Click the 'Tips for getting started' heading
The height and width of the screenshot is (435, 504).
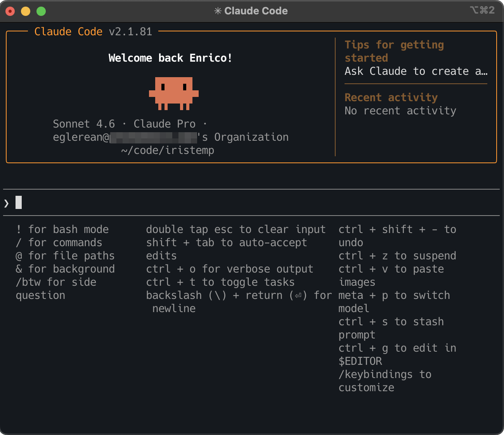coord(394,51)
